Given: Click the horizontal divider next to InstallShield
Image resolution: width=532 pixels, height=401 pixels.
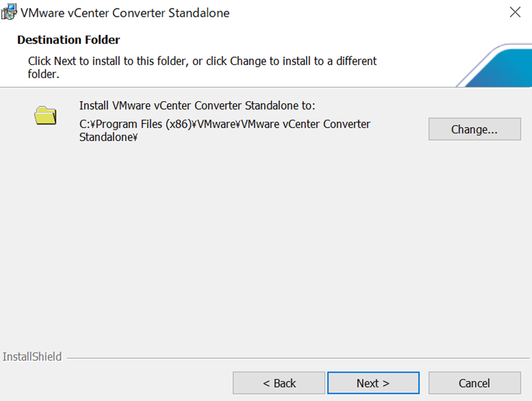Looking at the screenshot, I should click(296, 358).
